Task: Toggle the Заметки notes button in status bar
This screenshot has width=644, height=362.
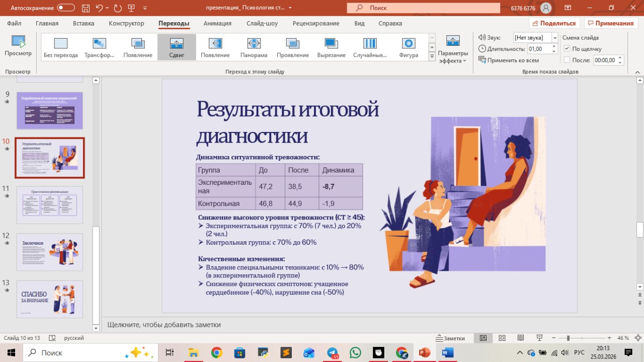Action: [x=451, y=338]
